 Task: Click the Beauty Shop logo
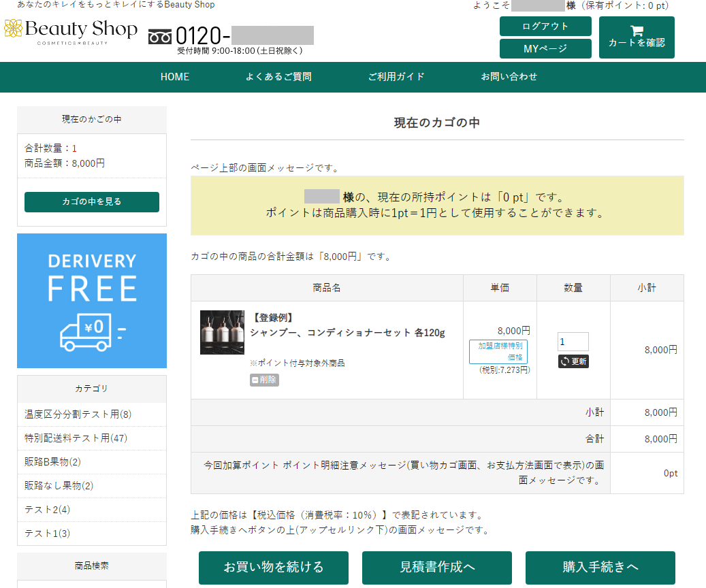[x=71, y=31]
